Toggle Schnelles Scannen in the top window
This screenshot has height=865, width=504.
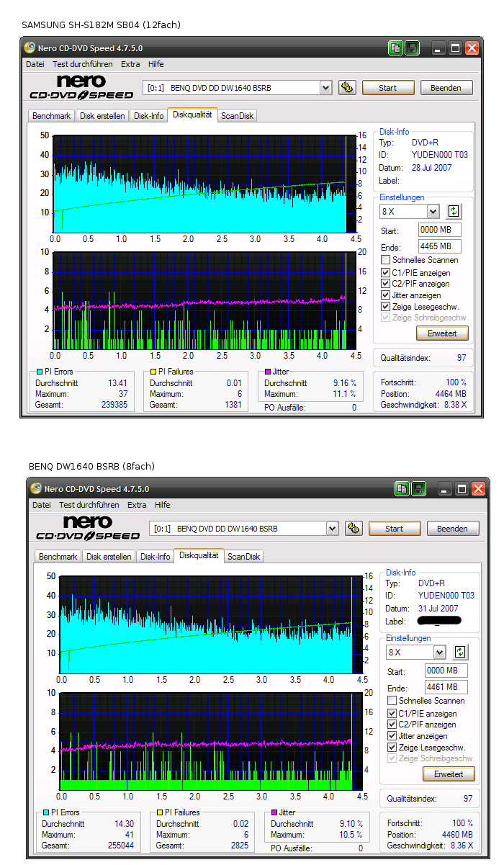(386, 260)
